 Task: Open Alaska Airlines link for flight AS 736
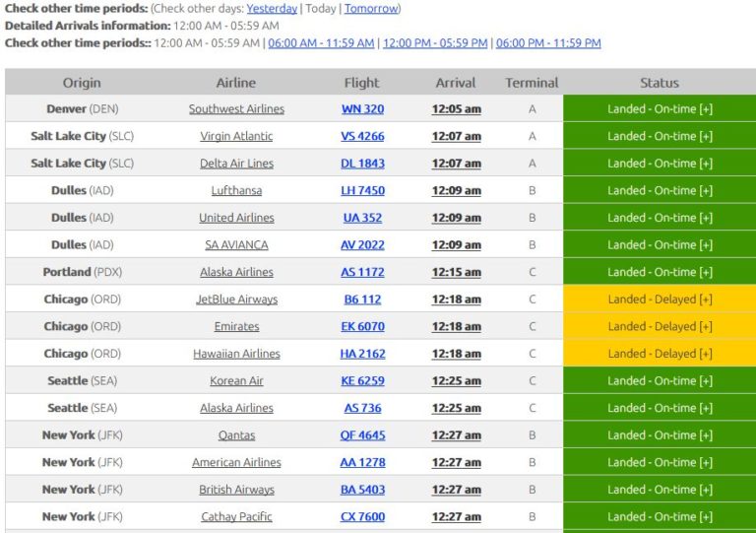point(236,408)
